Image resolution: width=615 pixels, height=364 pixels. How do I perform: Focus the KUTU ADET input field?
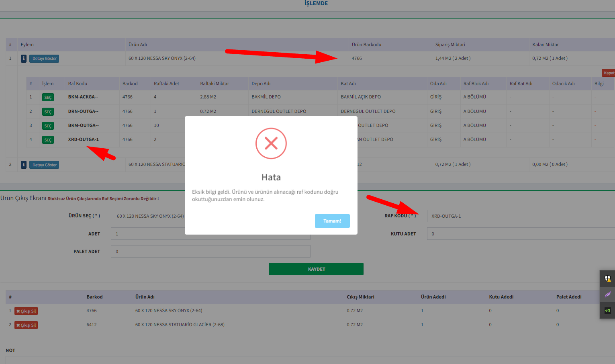click(520, 234)
